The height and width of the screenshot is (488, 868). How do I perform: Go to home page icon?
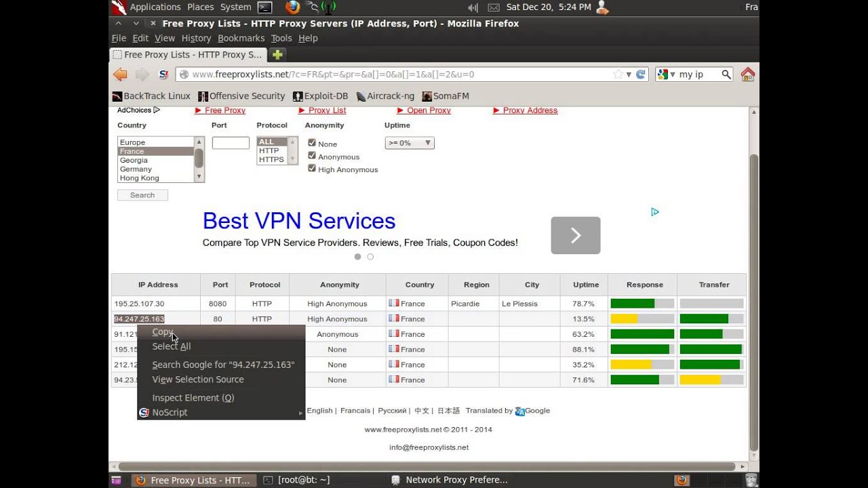[748, 75]
